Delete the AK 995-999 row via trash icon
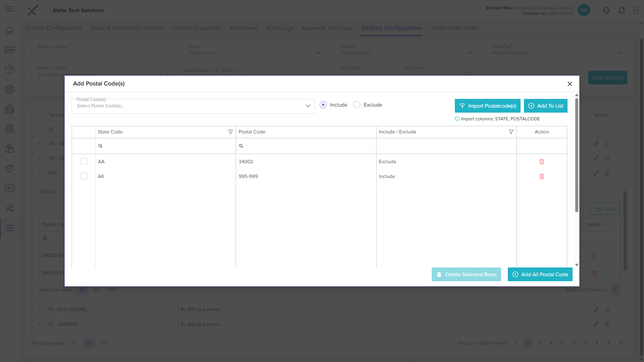The image size is (644, 362). [x=541, y=176]
